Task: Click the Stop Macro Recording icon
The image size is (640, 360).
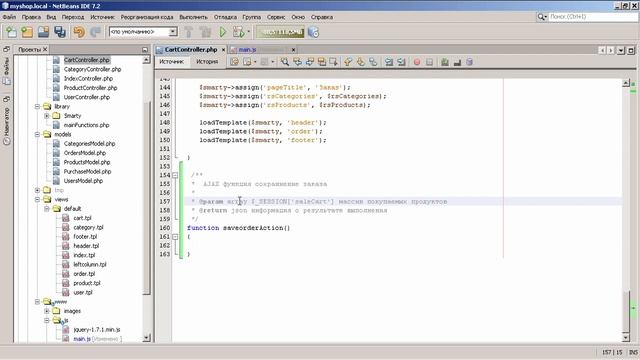Action: point(429,62)
